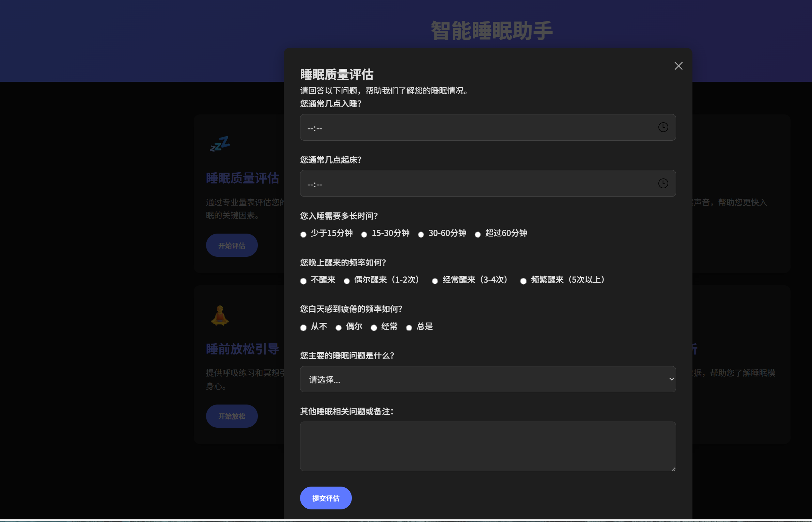Screen dimensions: 812x522
Task: Select 频繁醒来（5次以上）option
Action: click(x=522, y=281)
